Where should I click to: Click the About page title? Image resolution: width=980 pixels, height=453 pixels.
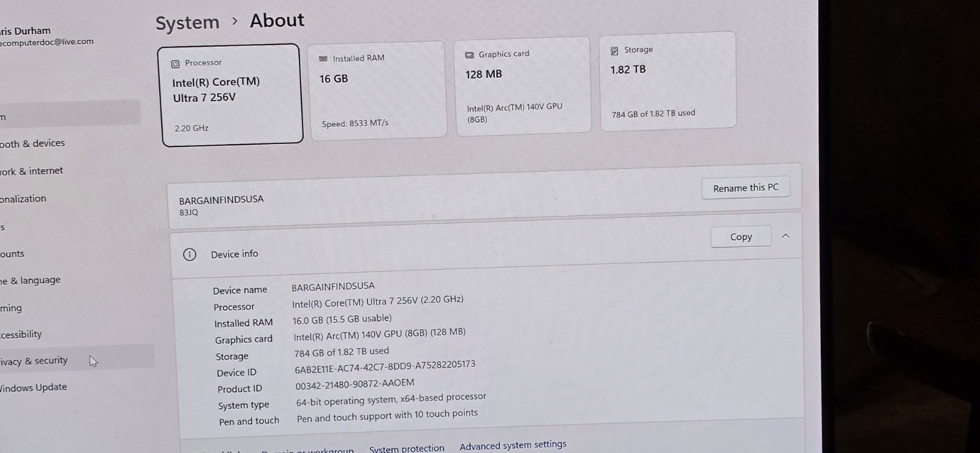[277, 20]
